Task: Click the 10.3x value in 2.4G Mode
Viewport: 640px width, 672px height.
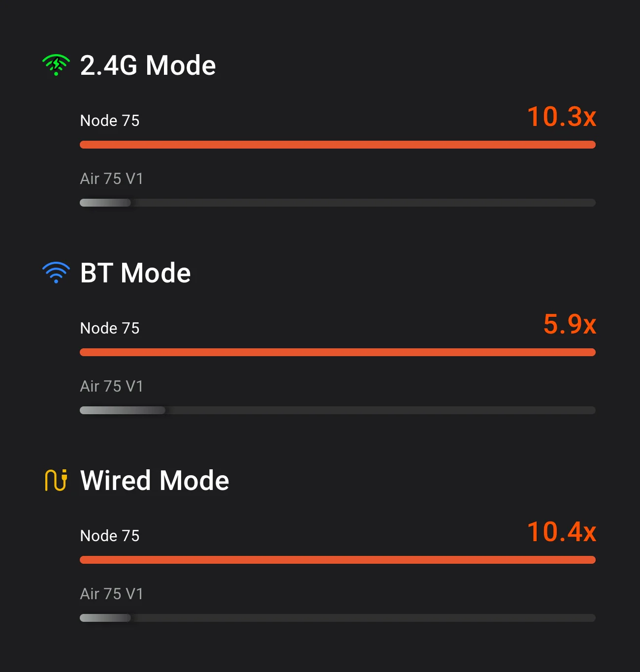Action: pyautogui.click(x=561, y=117)
